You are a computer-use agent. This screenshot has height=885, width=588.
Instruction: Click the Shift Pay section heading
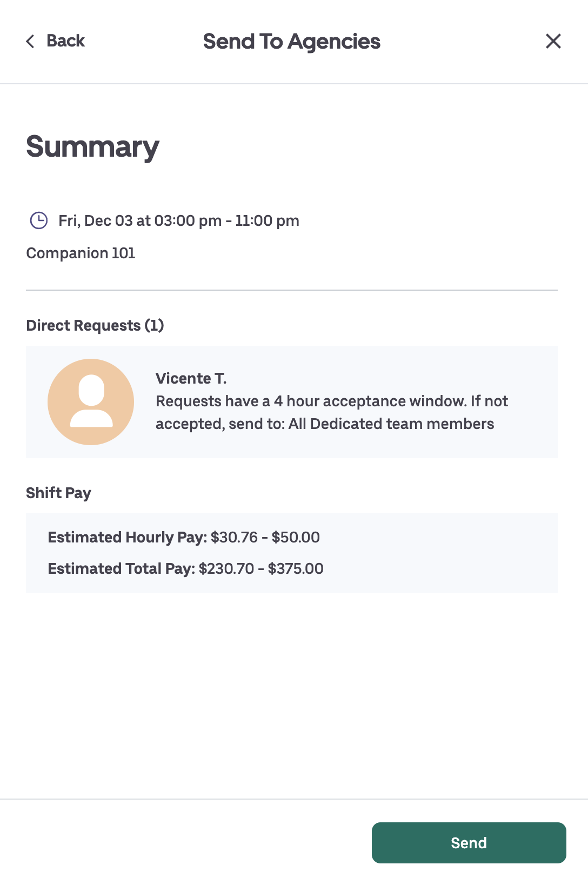point(58,493)
